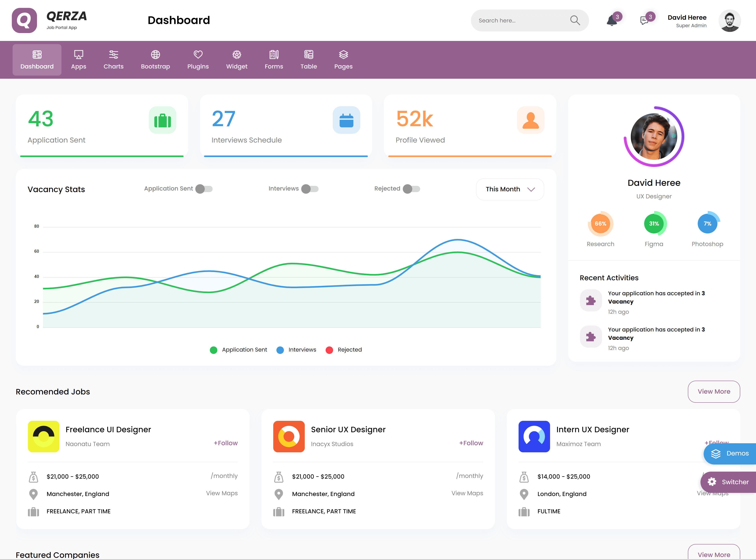Open the messages chat icon
Image resolution: width=756 pixels, height=559 pixels.
[x=644, y=21]
